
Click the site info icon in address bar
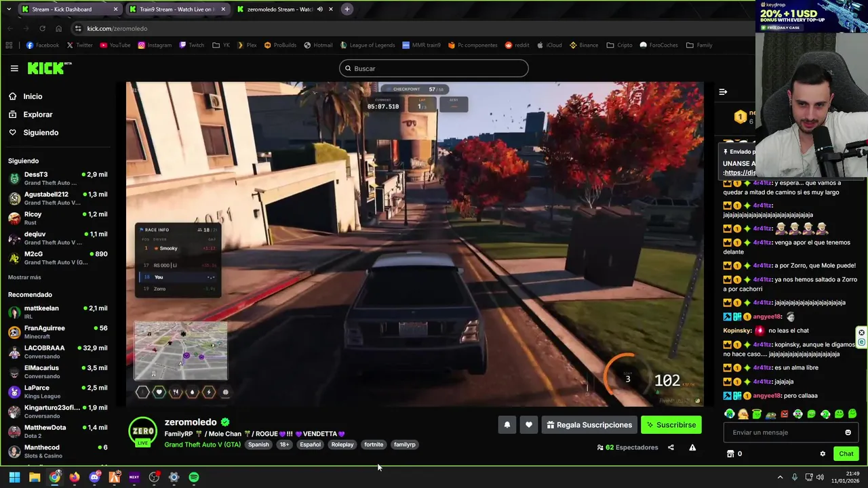coord(79,28)
